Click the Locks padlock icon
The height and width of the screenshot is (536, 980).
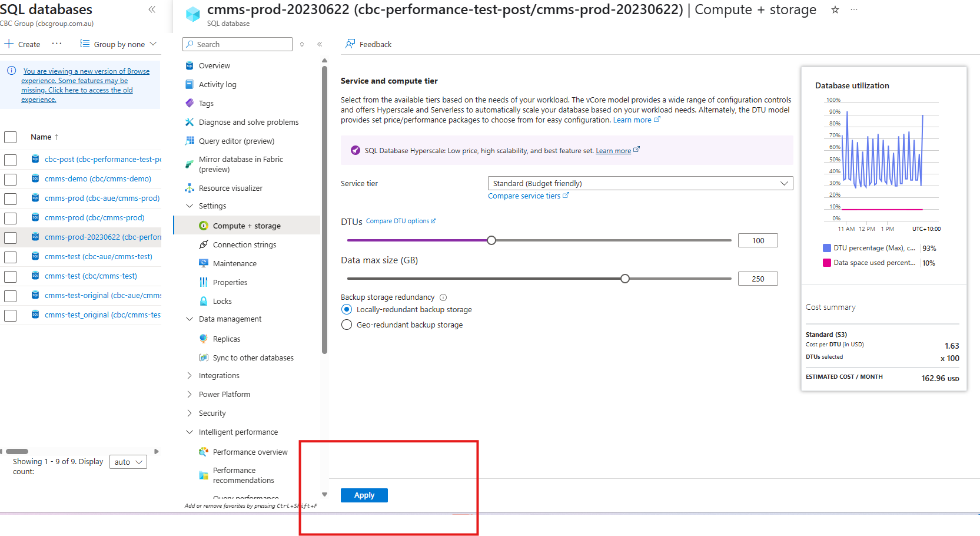click(x=204, y=301)
